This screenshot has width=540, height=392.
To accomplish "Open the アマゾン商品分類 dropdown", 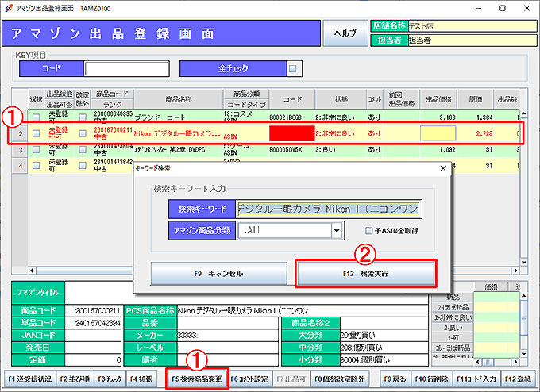I will click(337, 230).
